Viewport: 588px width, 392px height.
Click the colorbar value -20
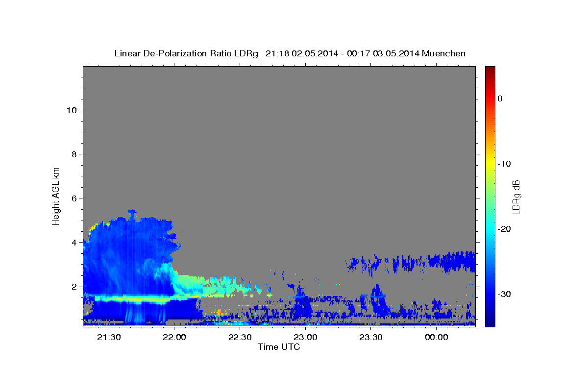[x=504, y=229]
